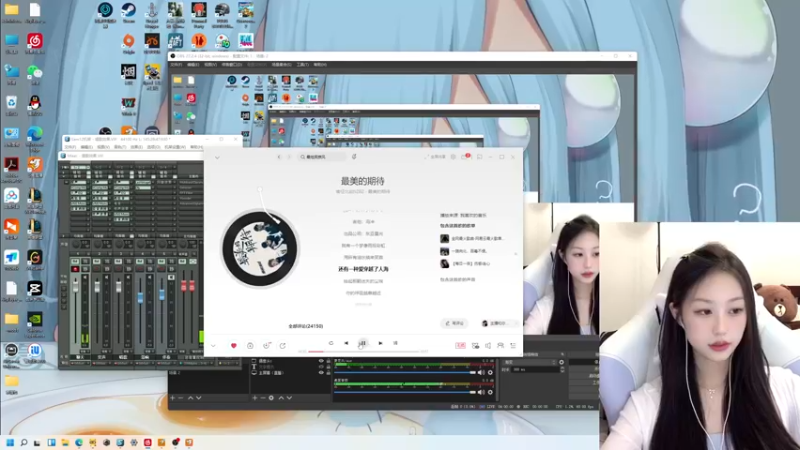Click the lyrics icon right of next track

[395, 343]
